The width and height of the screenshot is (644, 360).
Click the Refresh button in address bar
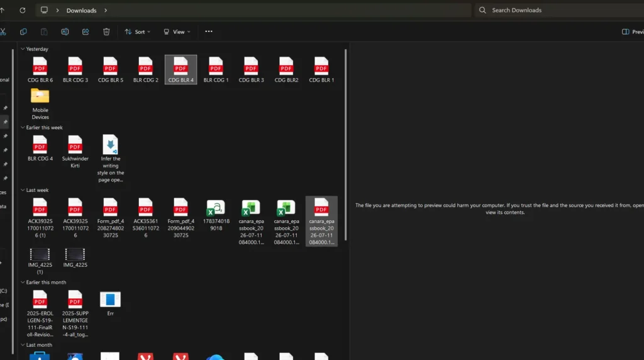coord(23,10)
